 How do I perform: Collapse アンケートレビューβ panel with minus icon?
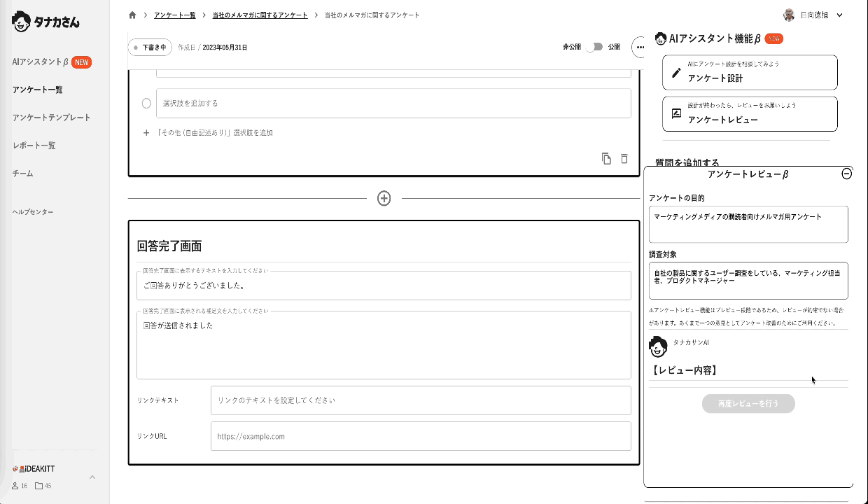(846, 174)
